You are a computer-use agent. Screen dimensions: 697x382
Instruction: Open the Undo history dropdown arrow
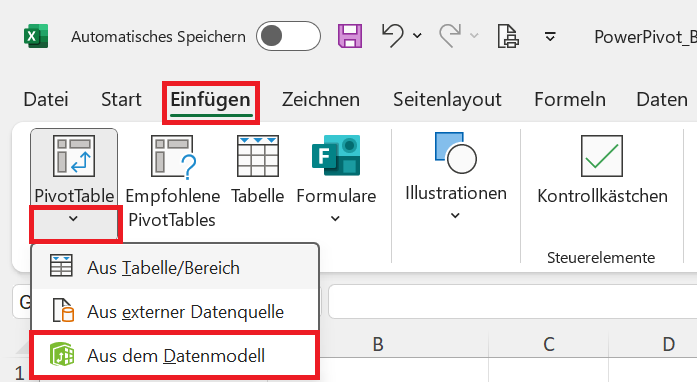click(417, 36)
